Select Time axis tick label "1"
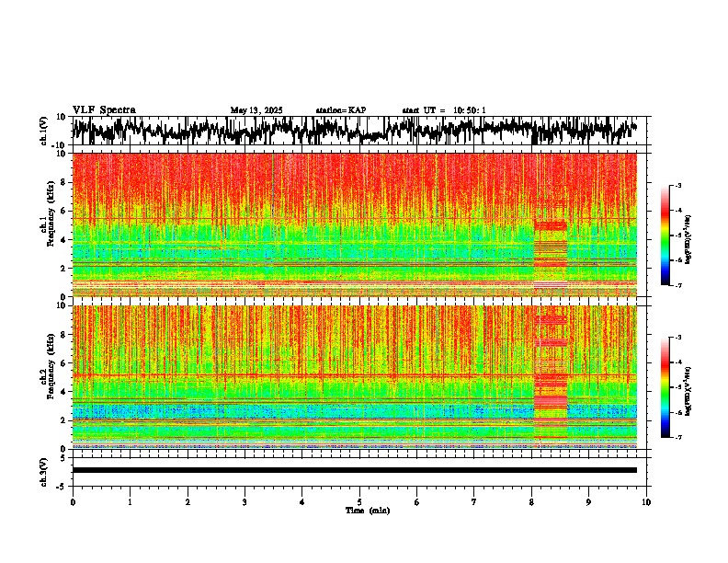The height and width of the screenshot is (563, 728). 130,502
